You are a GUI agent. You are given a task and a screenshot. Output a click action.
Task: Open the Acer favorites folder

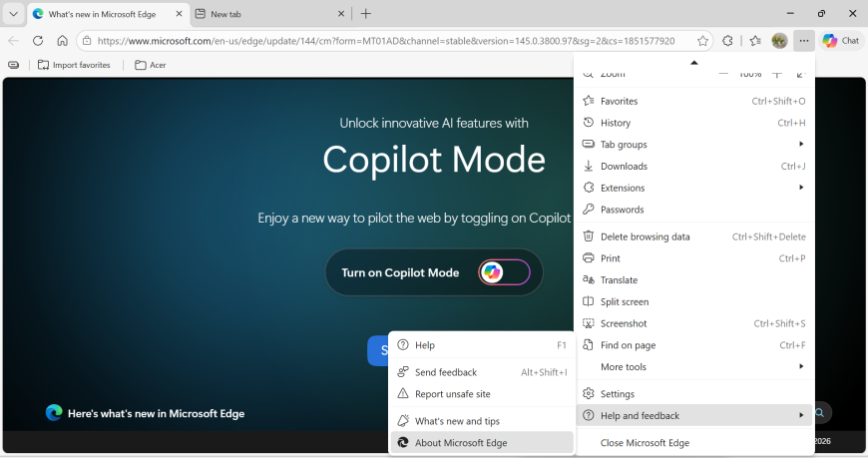(x=151, y=65)
